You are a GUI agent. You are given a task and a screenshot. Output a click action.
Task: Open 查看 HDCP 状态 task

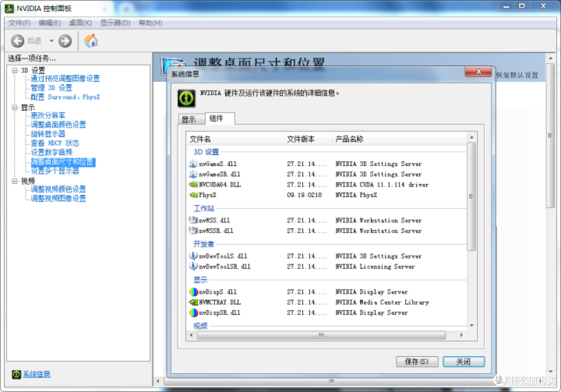55,143
